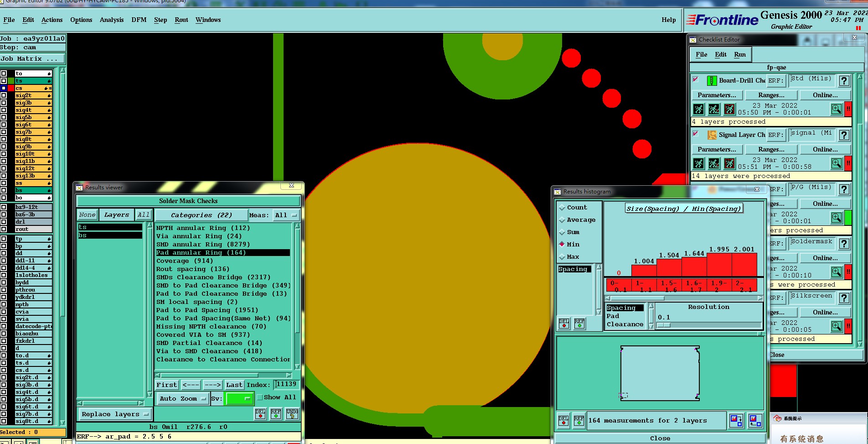Select Sum radio in histogram
Screen dimensions: 868x444
pos(562,232)
